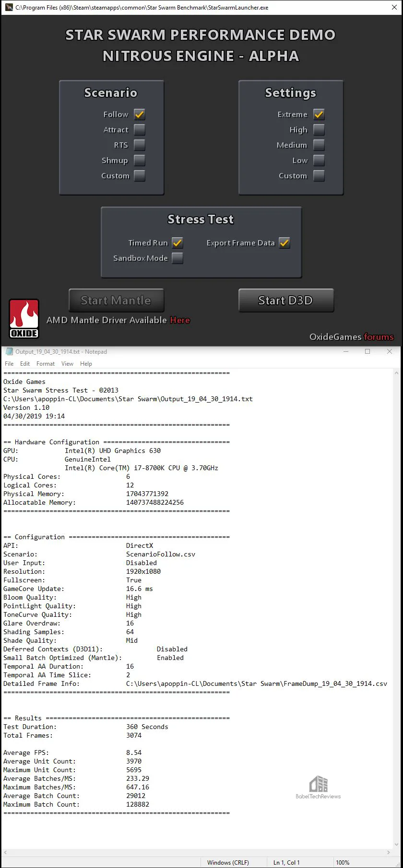Open the Notepad Format menu
The image size is (403, 868).
[46, 364]
